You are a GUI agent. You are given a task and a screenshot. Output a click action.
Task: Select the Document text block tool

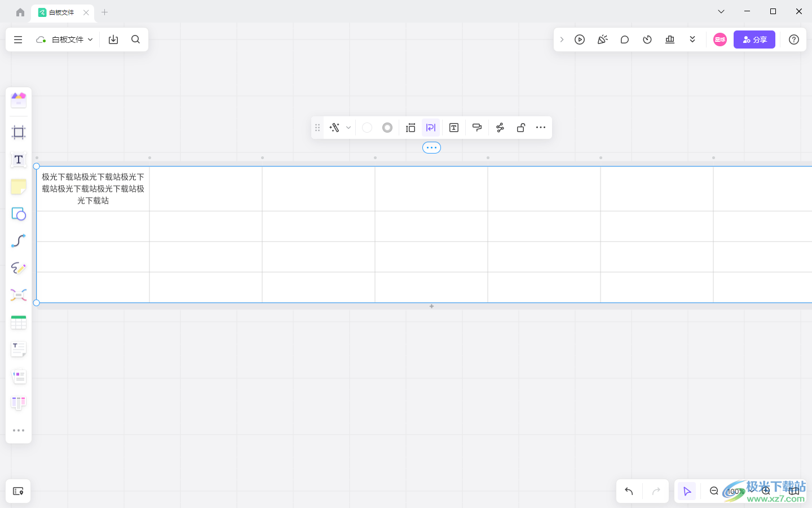pyautogui.click(x=19, y=349)
